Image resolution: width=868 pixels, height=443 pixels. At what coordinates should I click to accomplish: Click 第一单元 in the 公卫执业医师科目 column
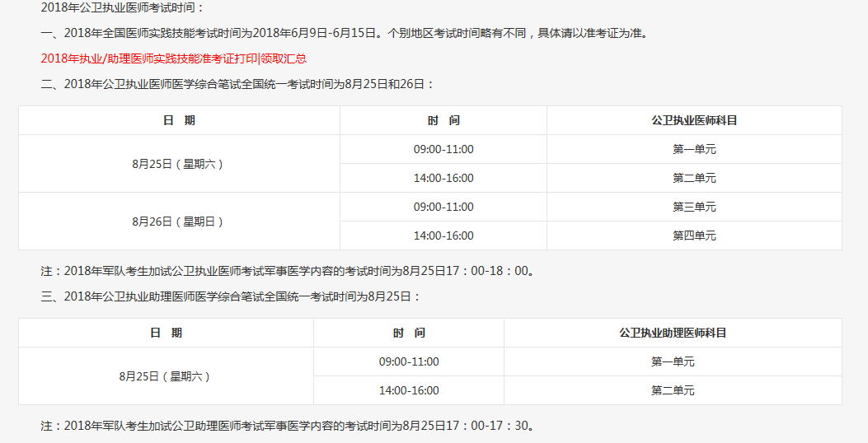tap(694, 149)
